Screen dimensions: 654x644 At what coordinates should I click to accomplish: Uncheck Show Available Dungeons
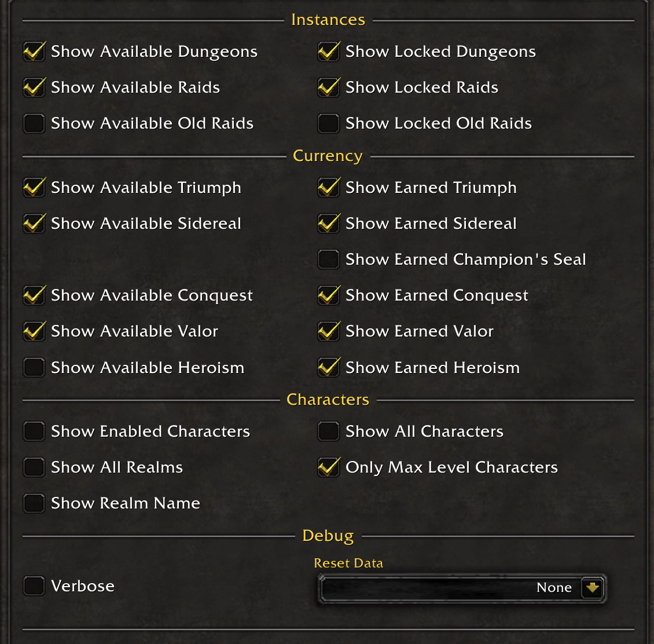34,52
